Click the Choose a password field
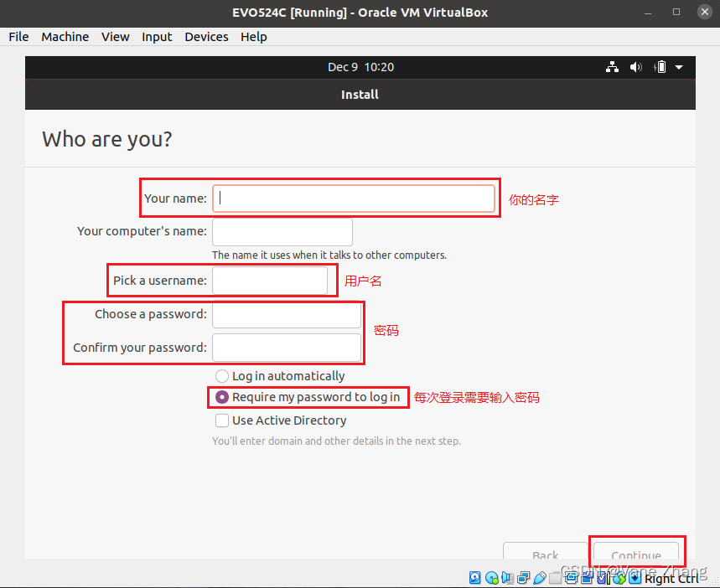This screenshot has width=720, height=588. (x=287, y=314)
